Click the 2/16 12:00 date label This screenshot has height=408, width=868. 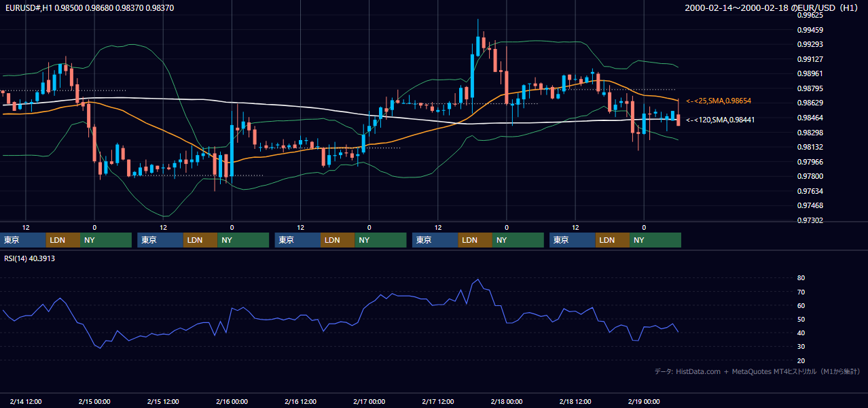(x=300, y=401)
